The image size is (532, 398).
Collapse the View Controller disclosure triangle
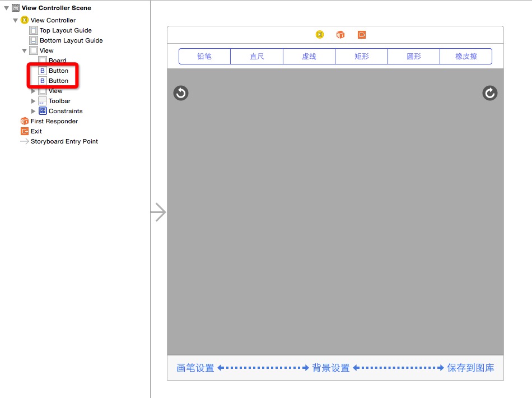click(16, 20)
